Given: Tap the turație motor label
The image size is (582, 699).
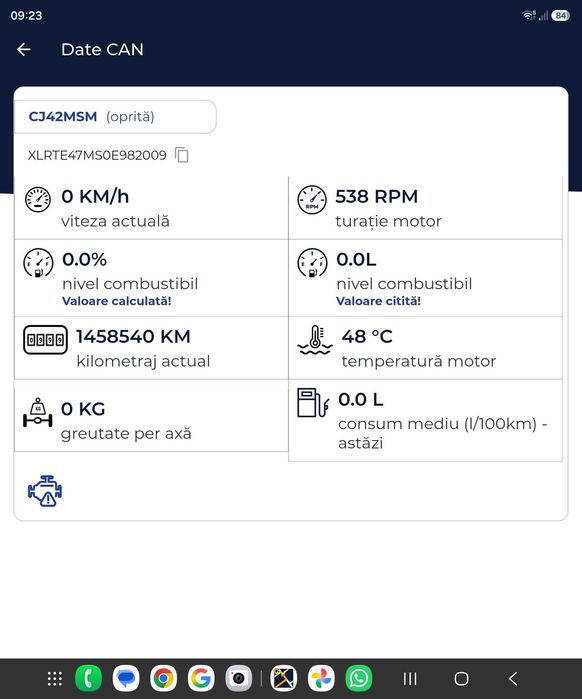Looking at the screenshot, I should [389, 221].
